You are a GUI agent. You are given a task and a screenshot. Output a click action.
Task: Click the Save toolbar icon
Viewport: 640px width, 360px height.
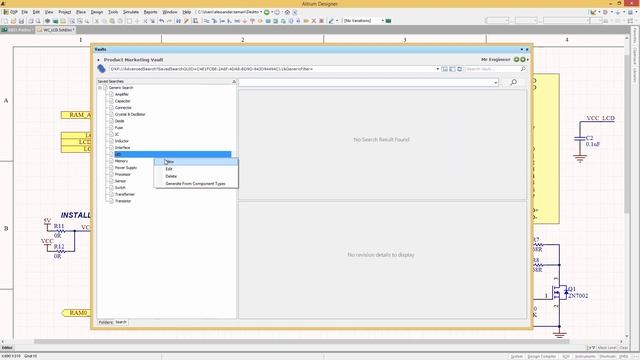21,21
